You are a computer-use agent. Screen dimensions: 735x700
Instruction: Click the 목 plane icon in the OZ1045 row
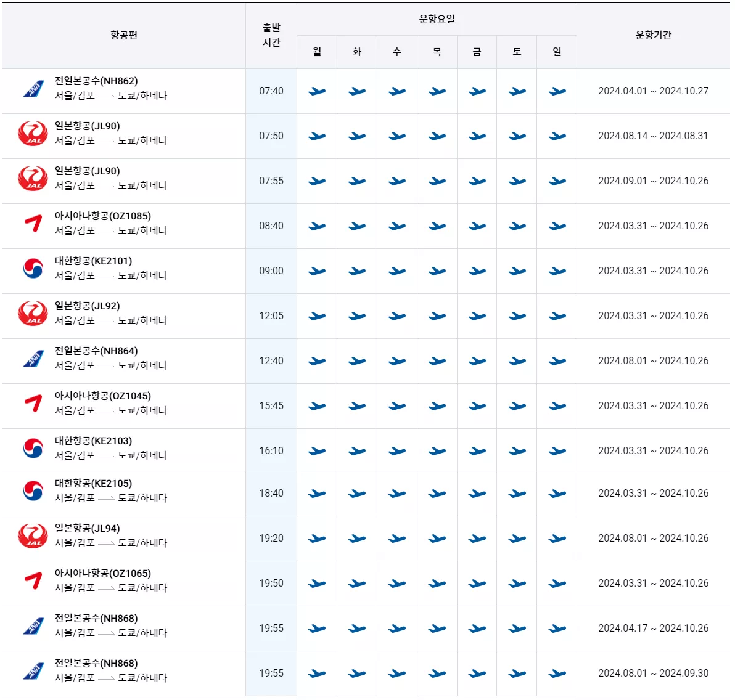(x=437, y=406)
